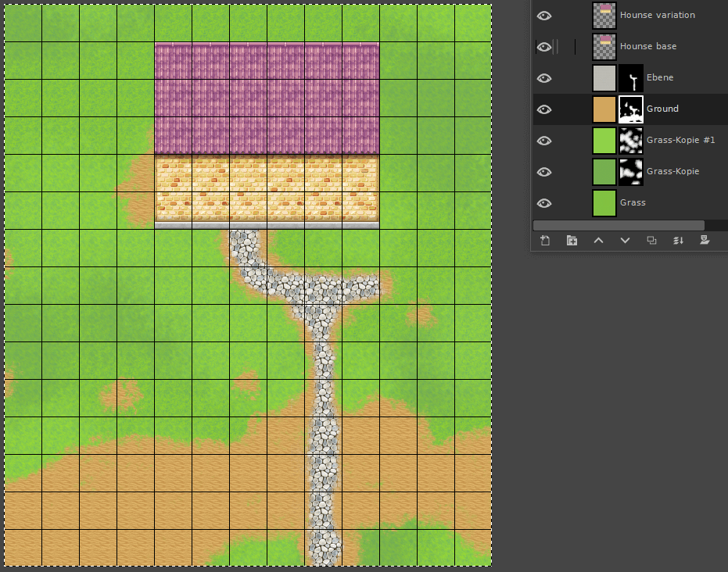Select the "Ebene" layer name
Viewport: 728px width, 572px height.
[660, 77]
